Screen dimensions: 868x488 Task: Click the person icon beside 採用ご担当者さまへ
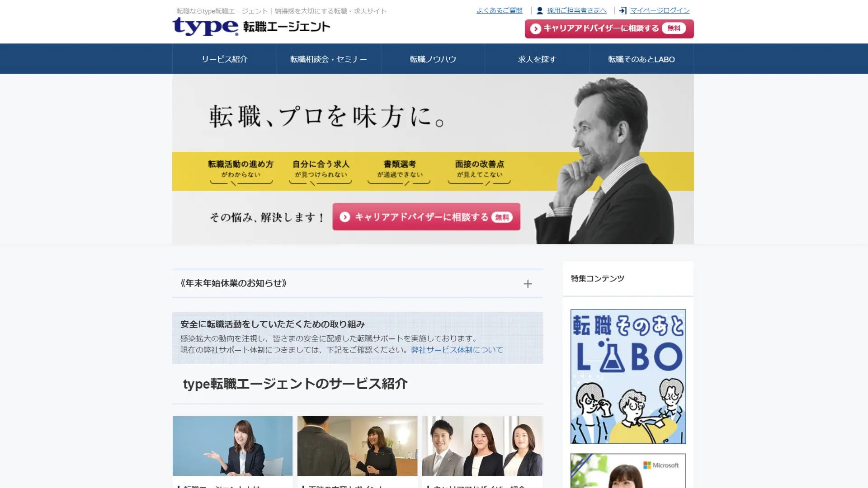tap(539, 10)
